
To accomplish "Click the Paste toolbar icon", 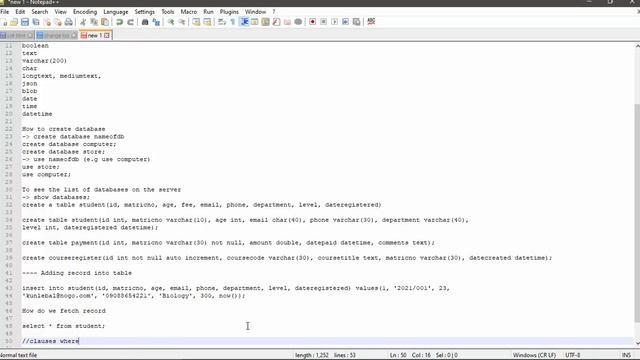I will [105, 22].
